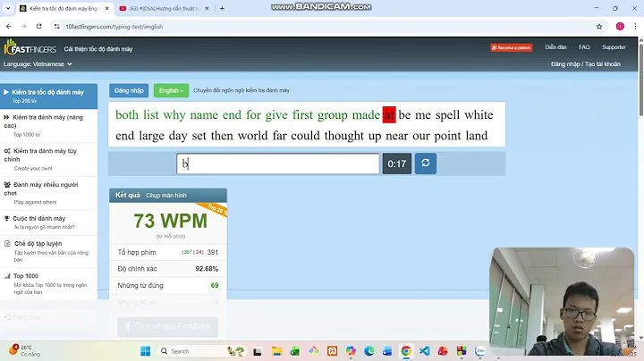
Task: Select Cuộc thi đánh máy item
Action: (48, 222)
